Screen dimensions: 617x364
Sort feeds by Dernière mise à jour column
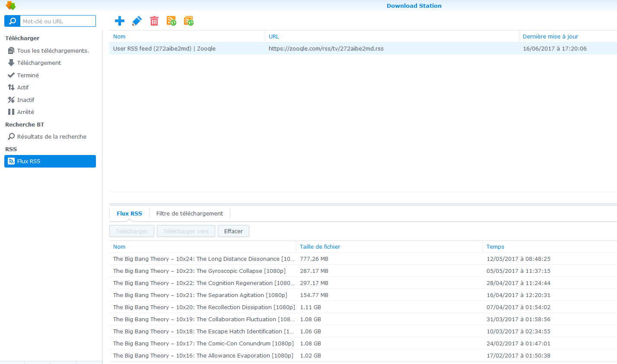(x=550, y=37)
